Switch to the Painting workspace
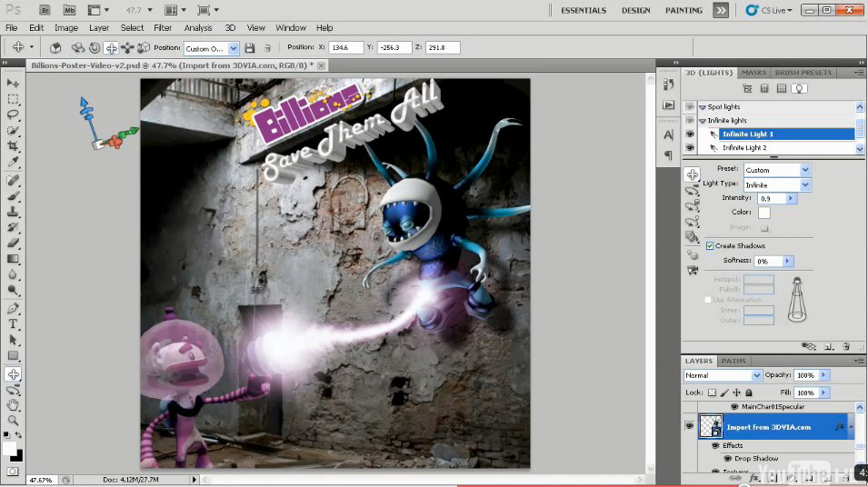868x487 pixels. [x=683, y=10]
